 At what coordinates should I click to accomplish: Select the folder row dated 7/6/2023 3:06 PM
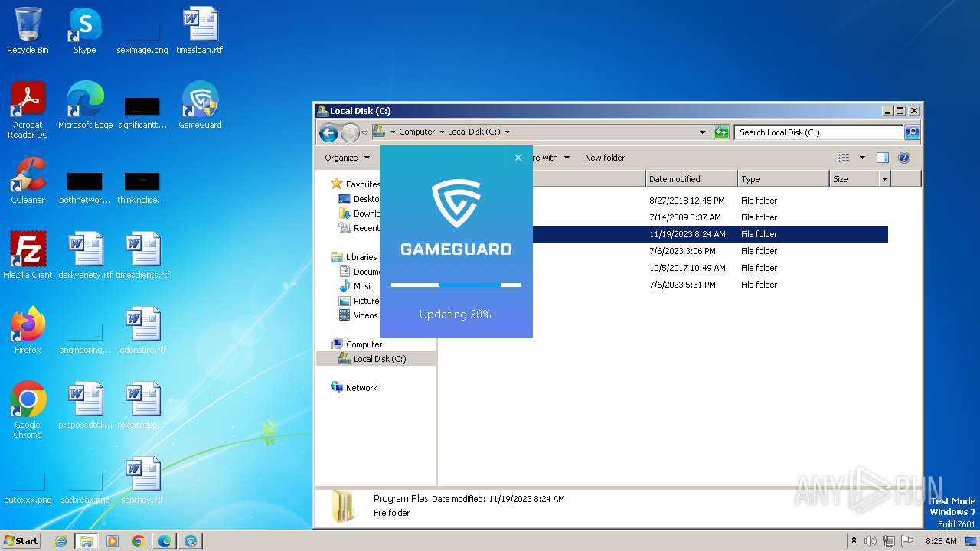(665, 251)
